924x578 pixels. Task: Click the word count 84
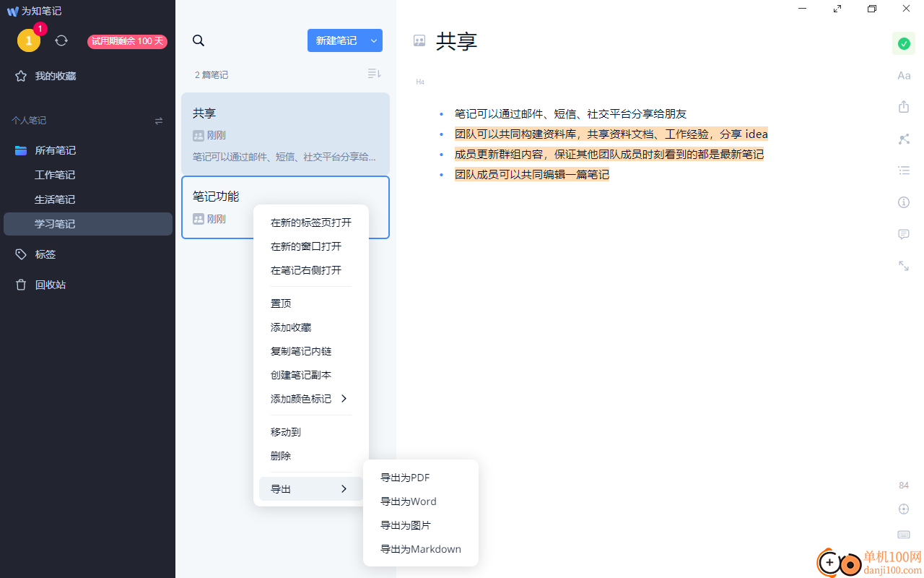pos(904,485)
